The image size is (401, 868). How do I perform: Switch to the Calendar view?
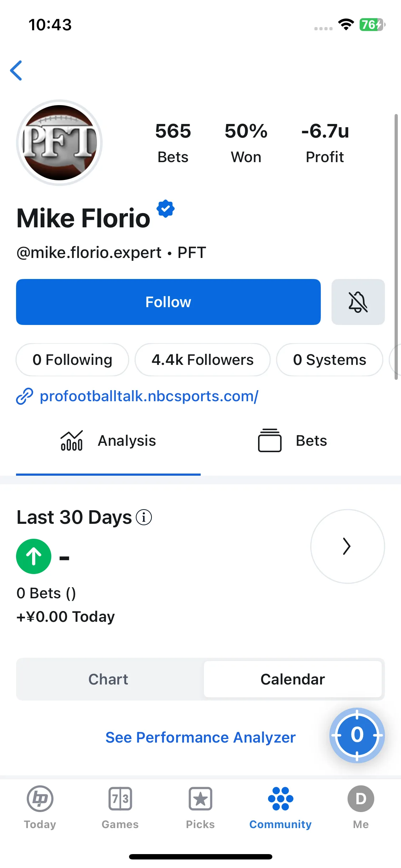tap(293, 679)
